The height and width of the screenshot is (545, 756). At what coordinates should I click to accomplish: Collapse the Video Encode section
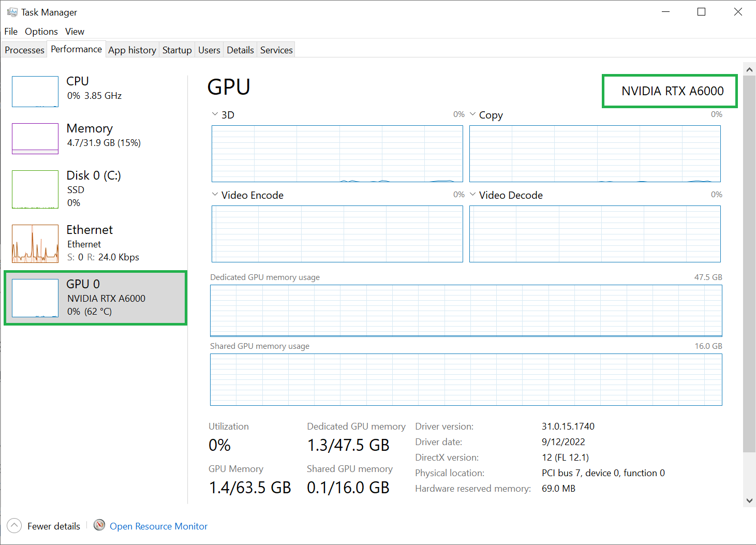pyautogui.click(x=215, y=194)
